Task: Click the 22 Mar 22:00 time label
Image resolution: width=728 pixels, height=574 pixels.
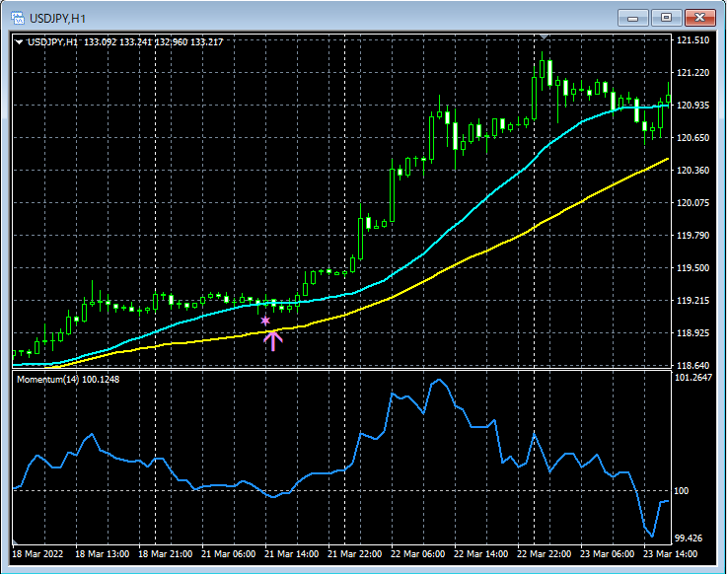Action: click(545, 554)
